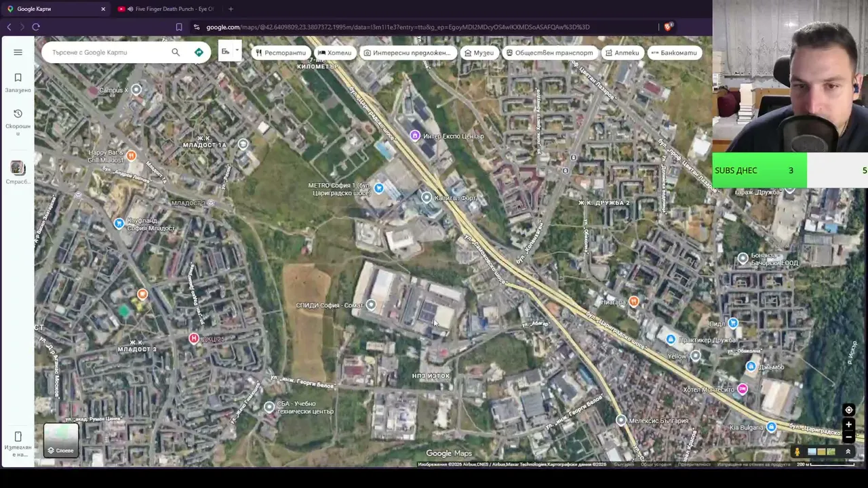The image size is (868, 488).
Task: Select the Джъмбо shopping marker
Action: click(751, 367)
